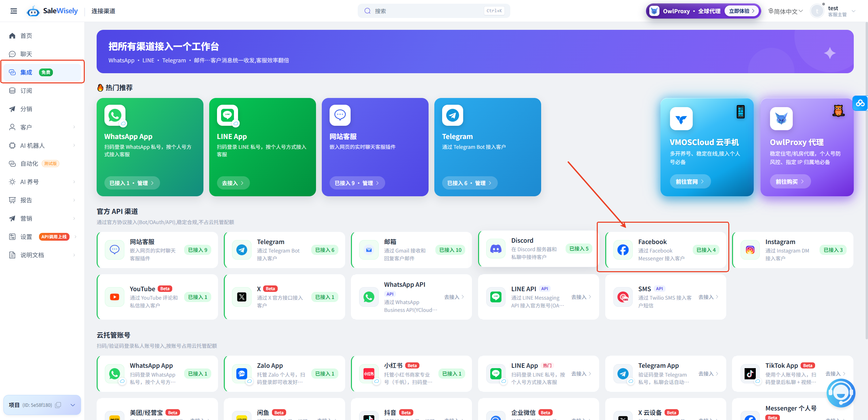
Task: Click the LINE App icon in hot recommendations
Action: point(228,115)
